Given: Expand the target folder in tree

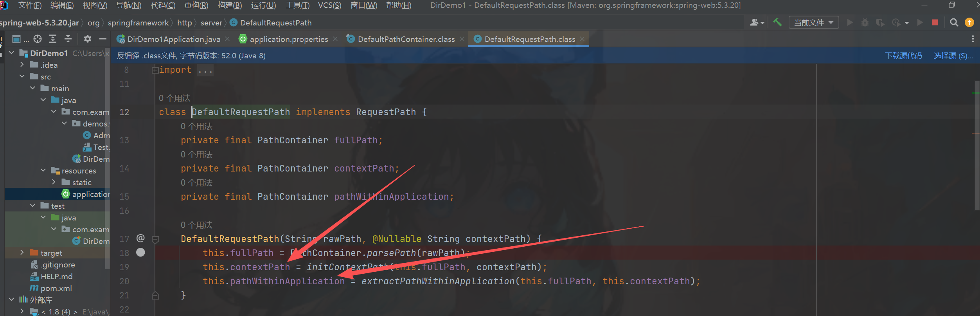Looking at the screenshot, I should tap(22, 253).
